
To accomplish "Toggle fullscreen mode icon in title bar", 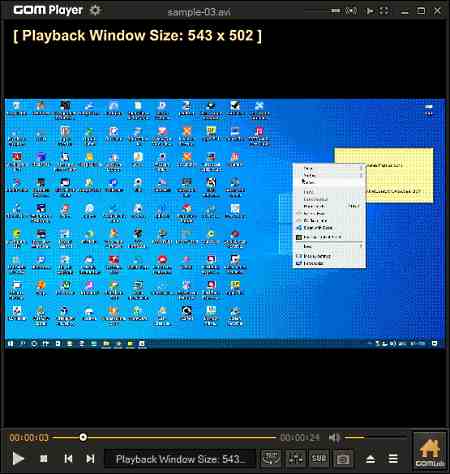I will 384,11.
